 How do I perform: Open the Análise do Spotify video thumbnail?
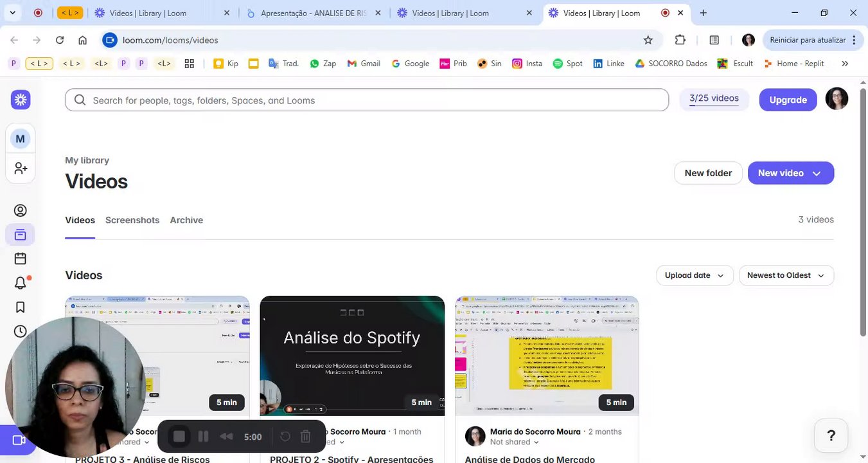coord(352,356)
